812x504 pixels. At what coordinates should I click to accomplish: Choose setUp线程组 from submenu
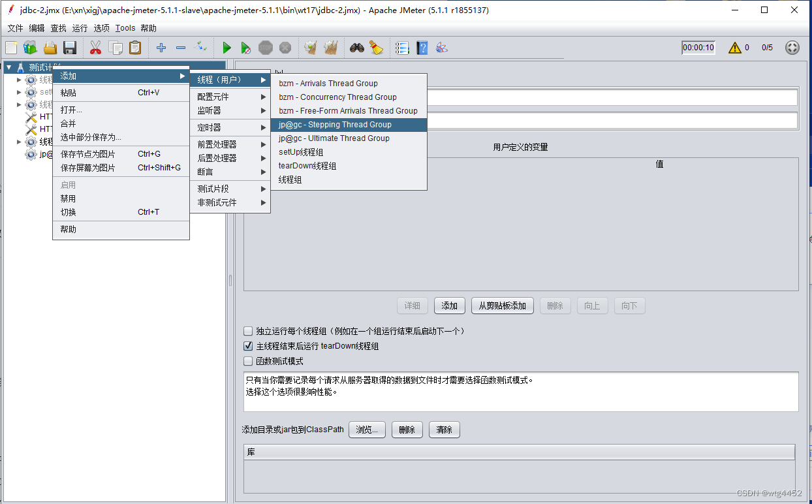click(x=349, y=152)
